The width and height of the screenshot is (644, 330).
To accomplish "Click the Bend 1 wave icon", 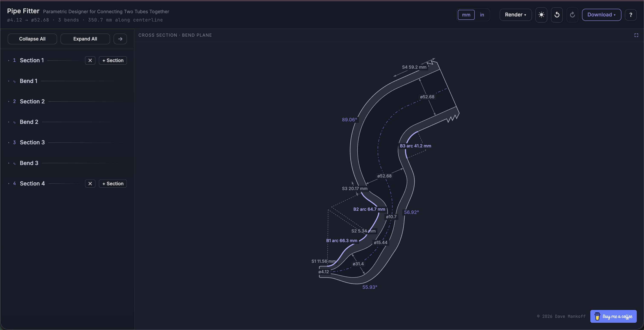I will [14, 81].
